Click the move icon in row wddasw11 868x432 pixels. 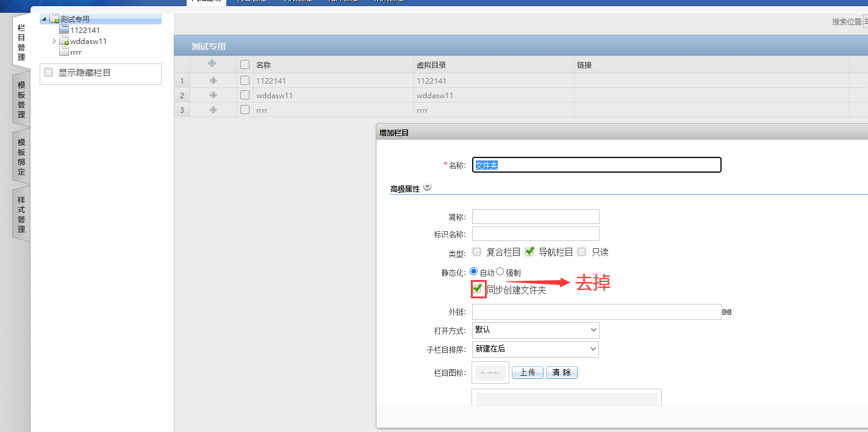tap(213, 95)
